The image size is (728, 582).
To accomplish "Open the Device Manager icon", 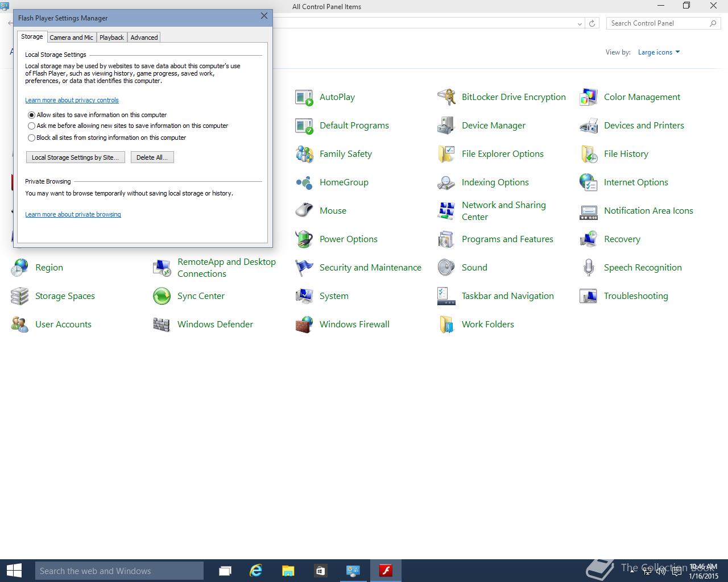I will coord(446,126).
